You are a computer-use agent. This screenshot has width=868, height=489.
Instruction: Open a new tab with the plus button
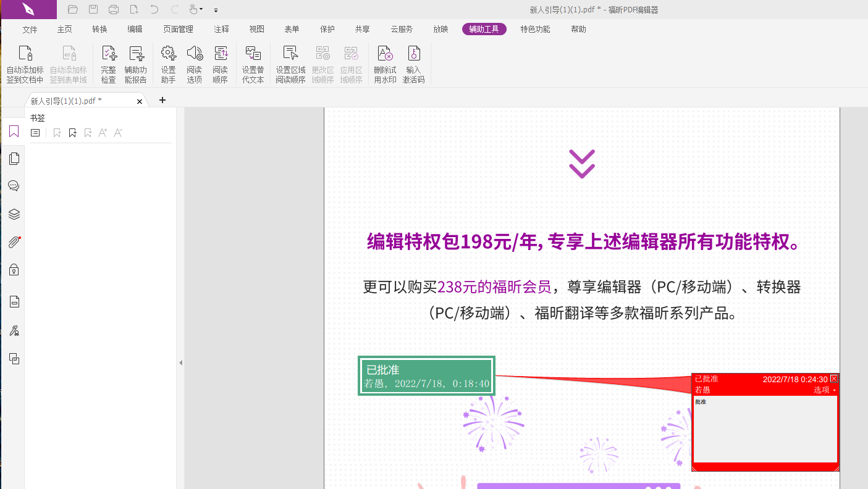click(x=162, y=99)
